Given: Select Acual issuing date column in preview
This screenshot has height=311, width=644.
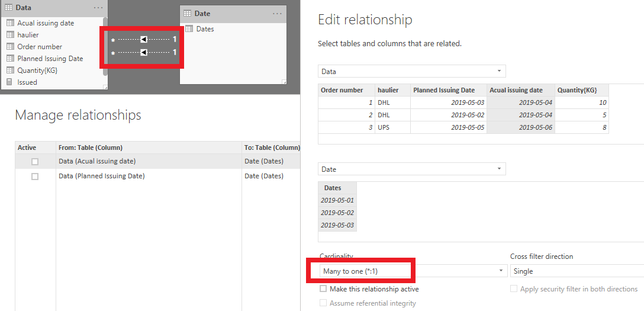Looking at the screenshot, I should coord(521,91).
